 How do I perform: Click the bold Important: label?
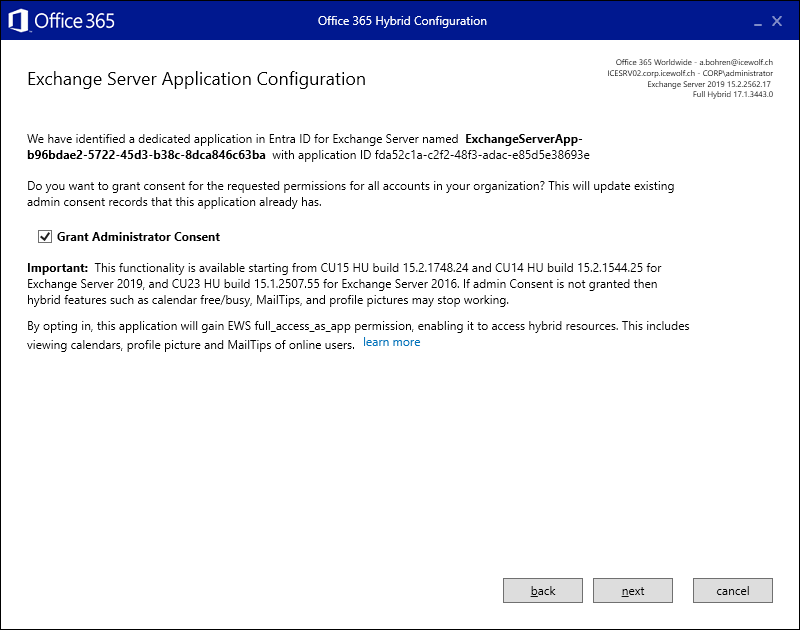58,268
